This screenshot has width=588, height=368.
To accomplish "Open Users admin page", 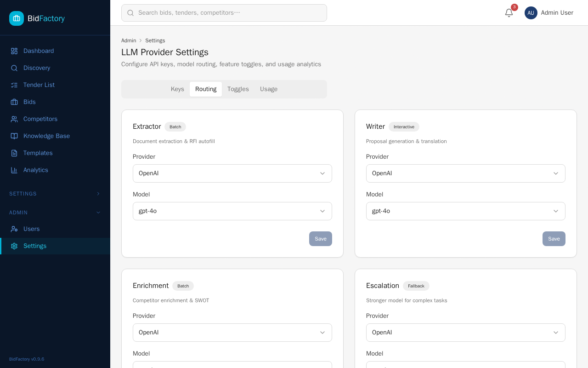I will tap(55, 229).
